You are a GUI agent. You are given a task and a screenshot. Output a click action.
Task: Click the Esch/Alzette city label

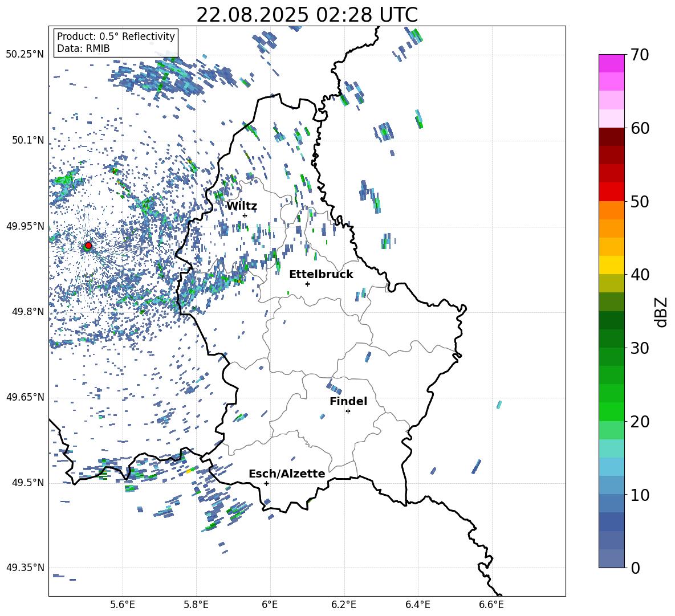click(287, 474)
